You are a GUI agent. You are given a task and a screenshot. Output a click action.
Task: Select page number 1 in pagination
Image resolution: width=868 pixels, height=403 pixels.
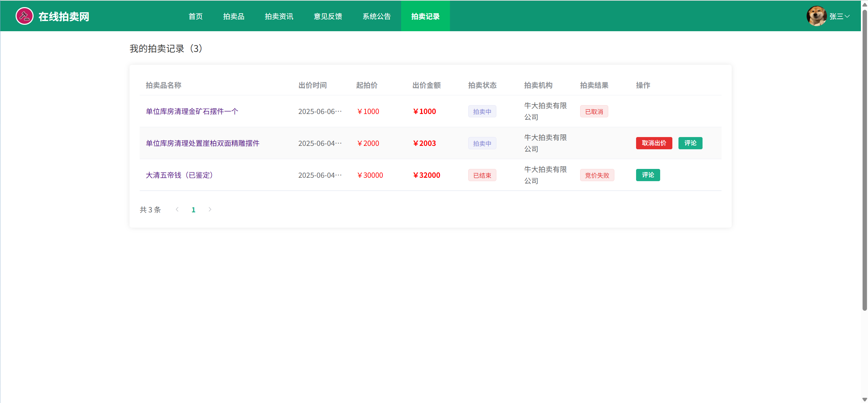point(193,210)
